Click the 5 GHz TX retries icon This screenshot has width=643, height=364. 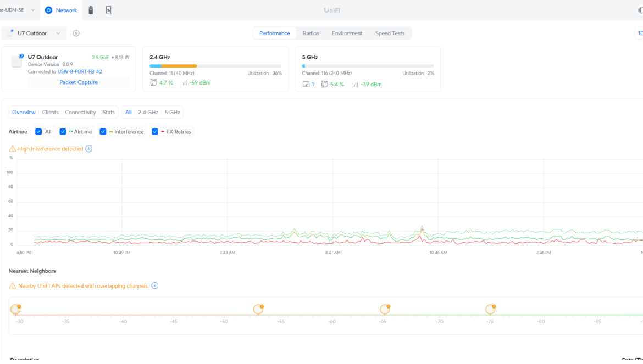pyautogui.click(x=324, y=85)
